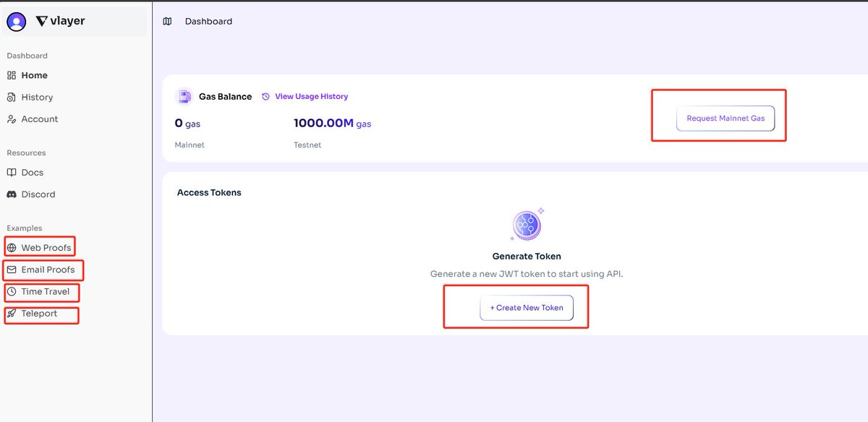
Task: Click the 1000.00M gas testnet value
Action: point(332,124)
